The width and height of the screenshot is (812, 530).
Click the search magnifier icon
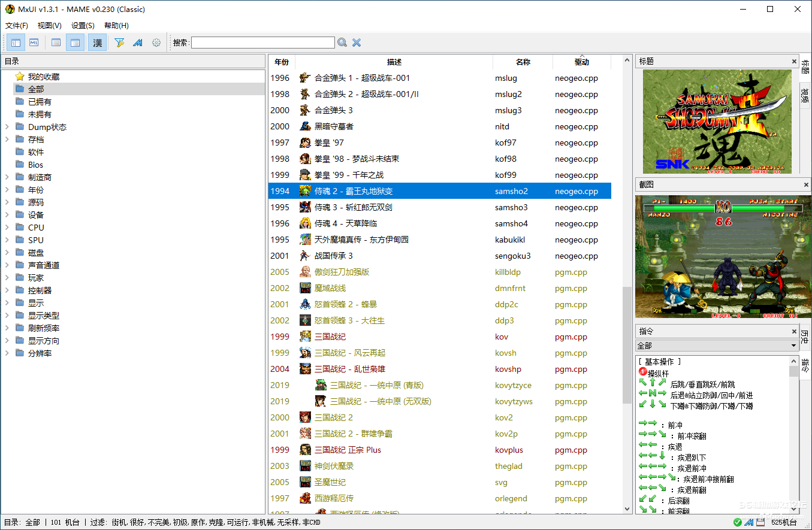[x=342, y=43]
